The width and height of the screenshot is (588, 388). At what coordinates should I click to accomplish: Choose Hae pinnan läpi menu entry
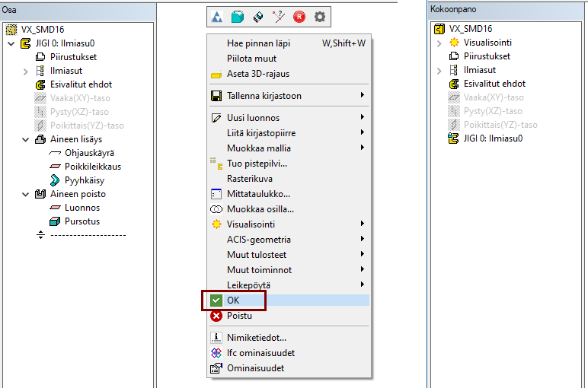pos(289,43)
